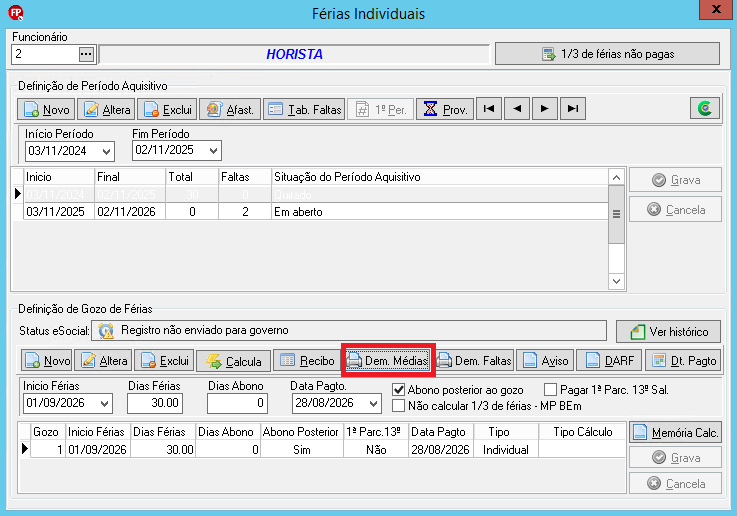Click Faltas column header
Screen dimensions: 737x516
[245, 177]
